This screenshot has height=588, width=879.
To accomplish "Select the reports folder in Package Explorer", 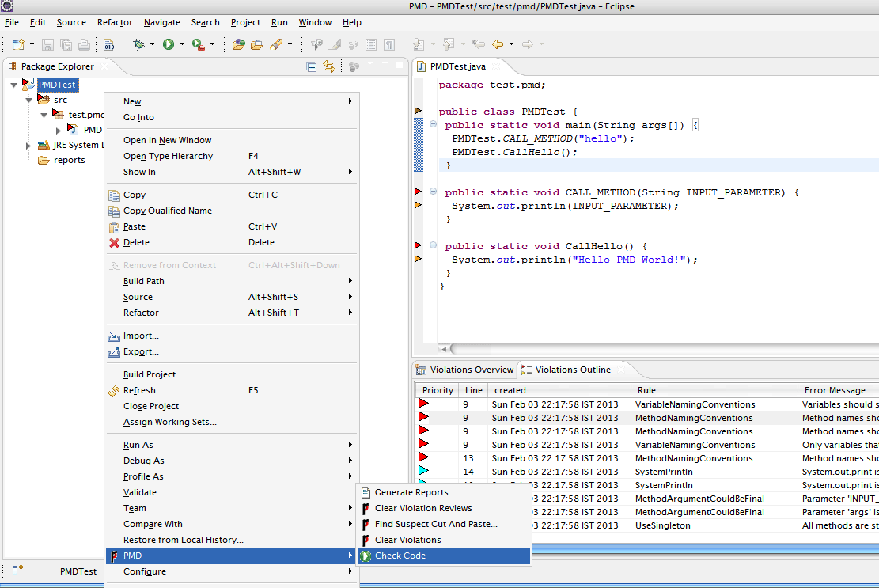I will pos(69,161).
